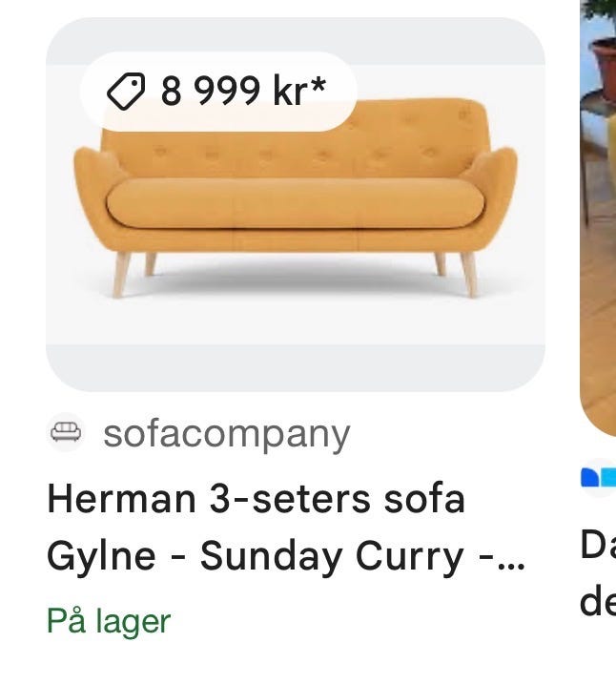Click the neighboring listing title starting with Da
This screenshot has height=684, width=616.
[x=598, y=572]
